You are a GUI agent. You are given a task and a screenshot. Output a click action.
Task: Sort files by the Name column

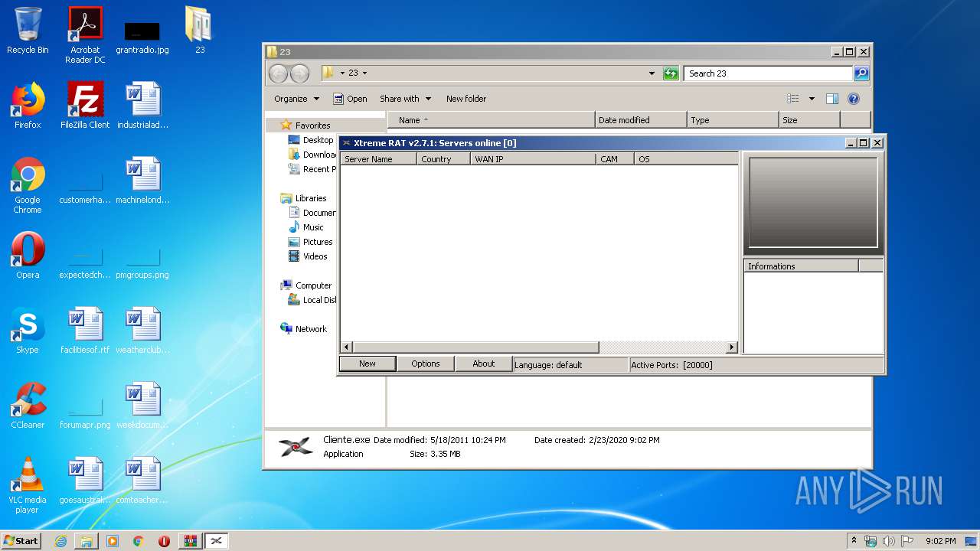[491, 120]
